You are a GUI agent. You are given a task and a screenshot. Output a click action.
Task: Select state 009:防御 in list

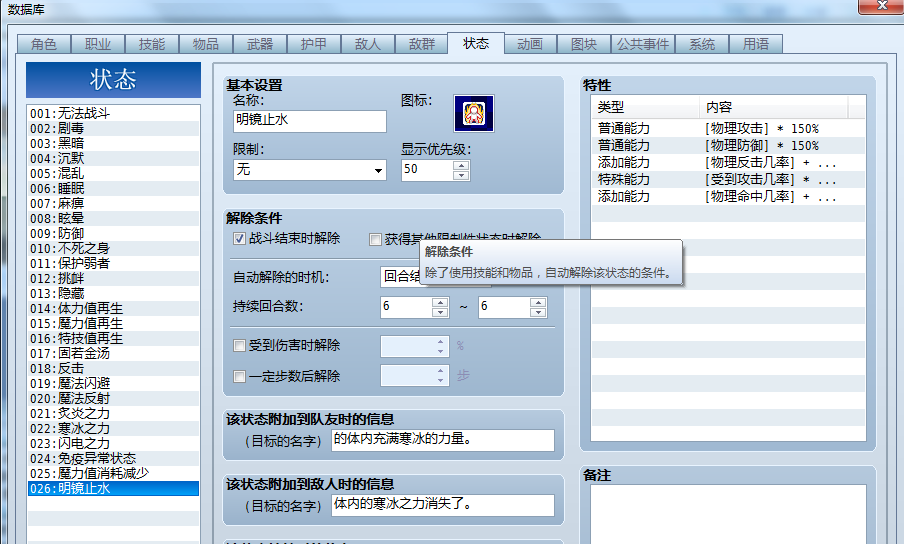tap(114, 233)
